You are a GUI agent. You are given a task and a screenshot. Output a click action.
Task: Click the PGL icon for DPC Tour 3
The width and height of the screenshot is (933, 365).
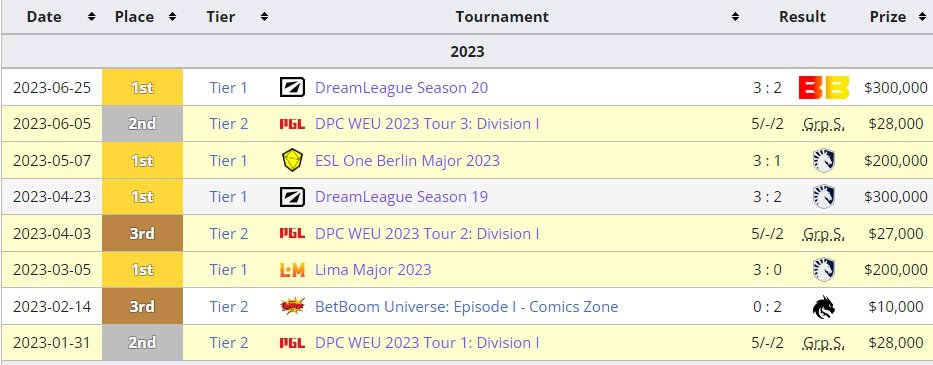[x=292, y=124]
